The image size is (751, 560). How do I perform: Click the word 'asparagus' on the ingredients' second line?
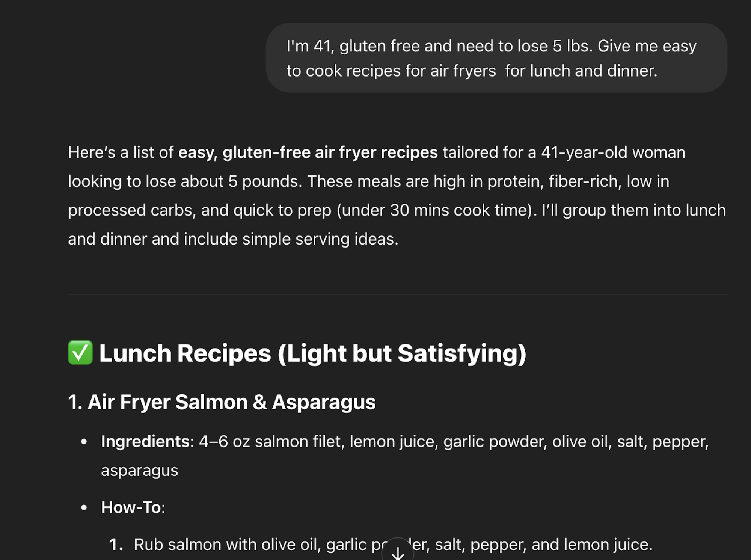[x=140, y=471]
